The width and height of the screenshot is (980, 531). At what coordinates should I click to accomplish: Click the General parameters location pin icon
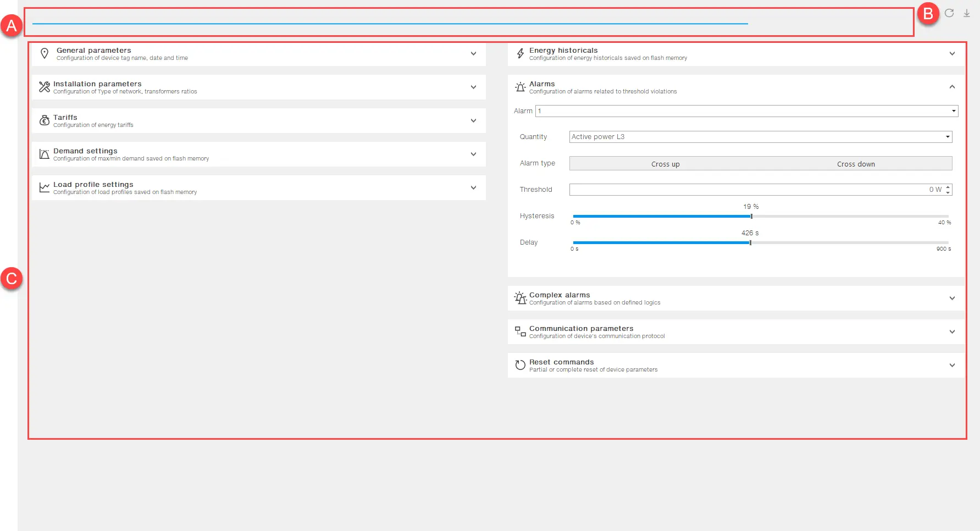45,54
